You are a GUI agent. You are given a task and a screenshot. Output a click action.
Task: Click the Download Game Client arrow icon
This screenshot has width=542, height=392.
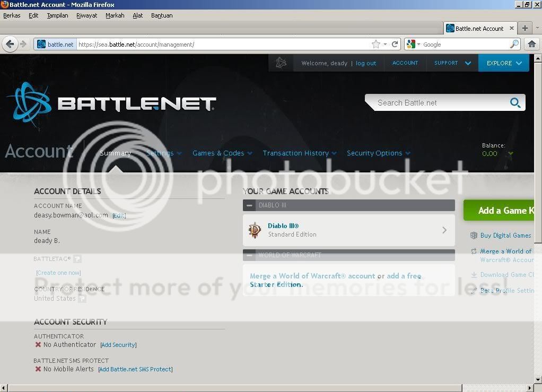(474, 275)
